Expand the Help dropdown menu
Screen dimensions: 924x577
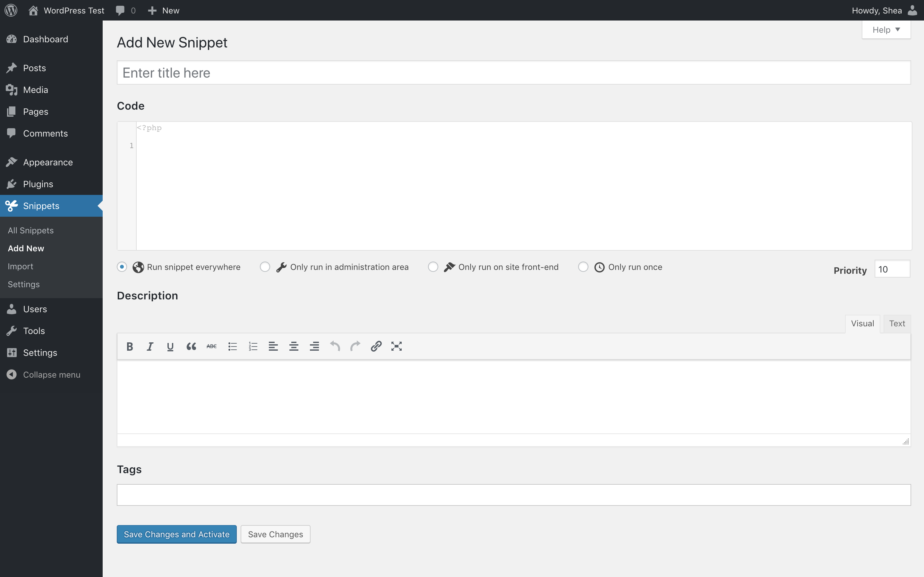[x=886, y=29]
